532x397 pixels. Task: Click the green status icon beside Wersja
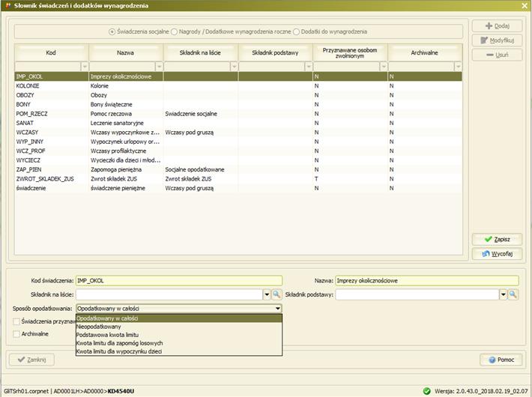427,391
